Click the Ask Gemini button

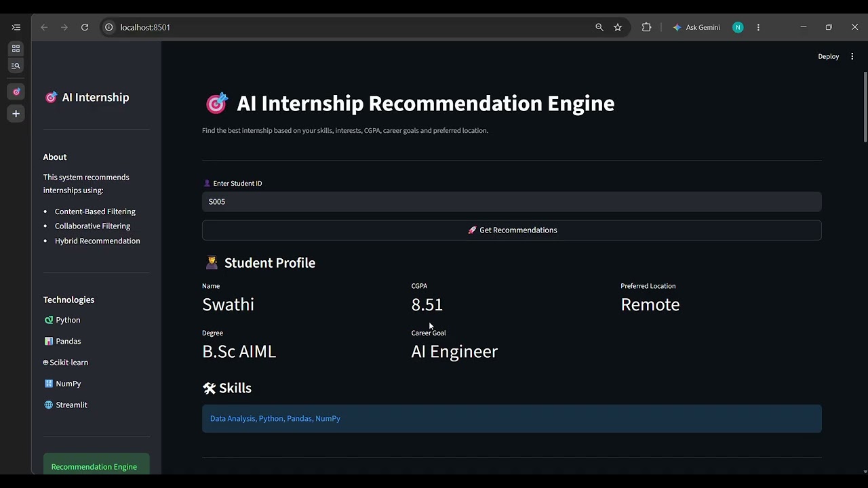[696, 27]
